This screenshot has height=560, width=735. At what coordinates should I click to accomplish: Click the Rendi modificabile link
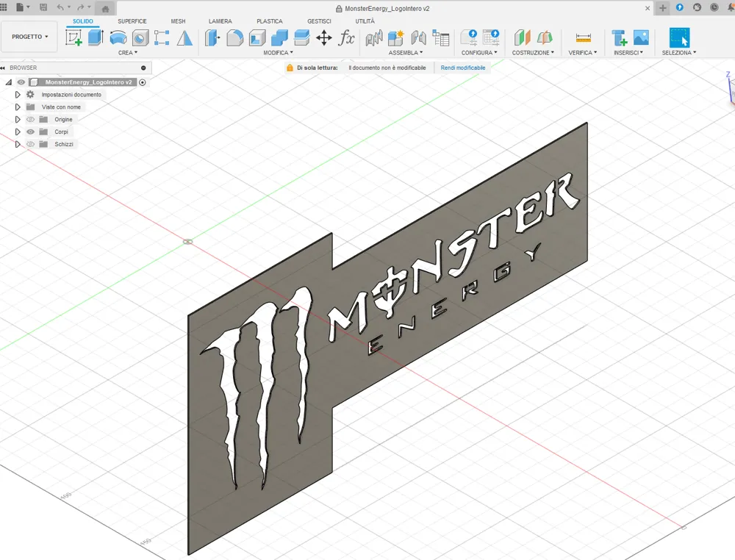(462, 68)
